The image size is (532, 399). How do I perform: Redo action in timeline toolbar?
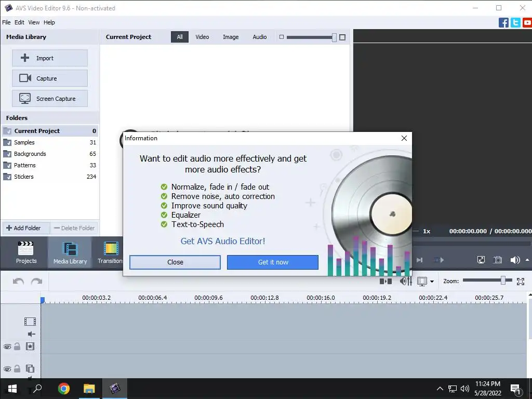coord(37,281)
